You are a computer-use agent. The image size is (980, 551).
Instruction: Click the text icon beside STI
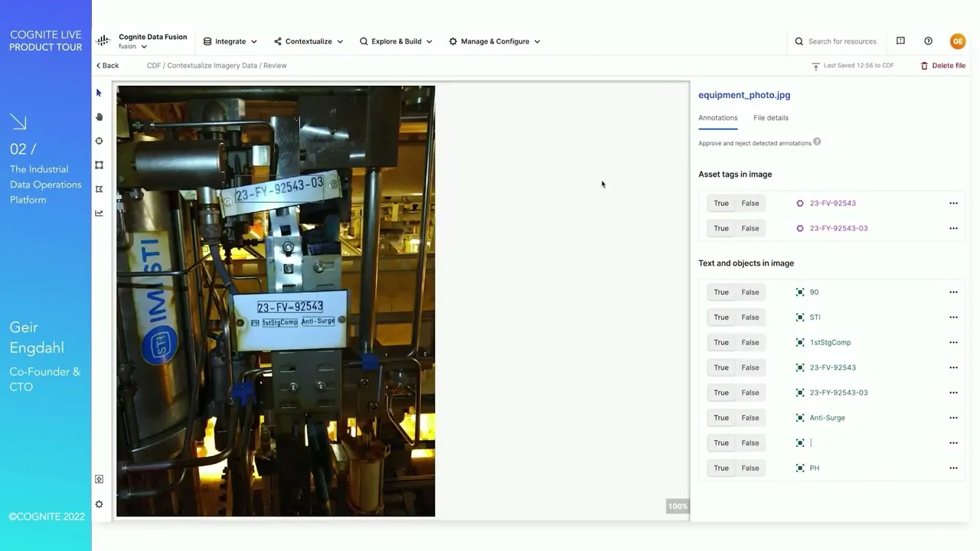800,318
